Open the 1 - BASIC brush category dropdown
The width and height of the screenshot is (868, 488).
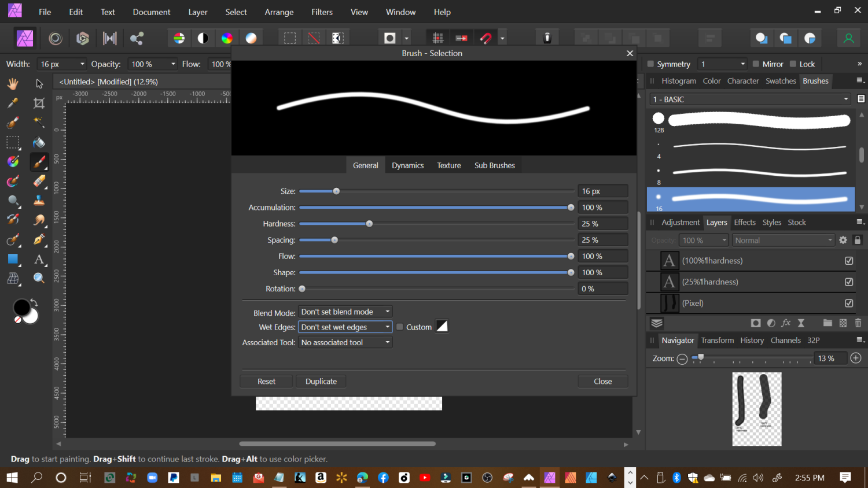click(x=750, y=99)
